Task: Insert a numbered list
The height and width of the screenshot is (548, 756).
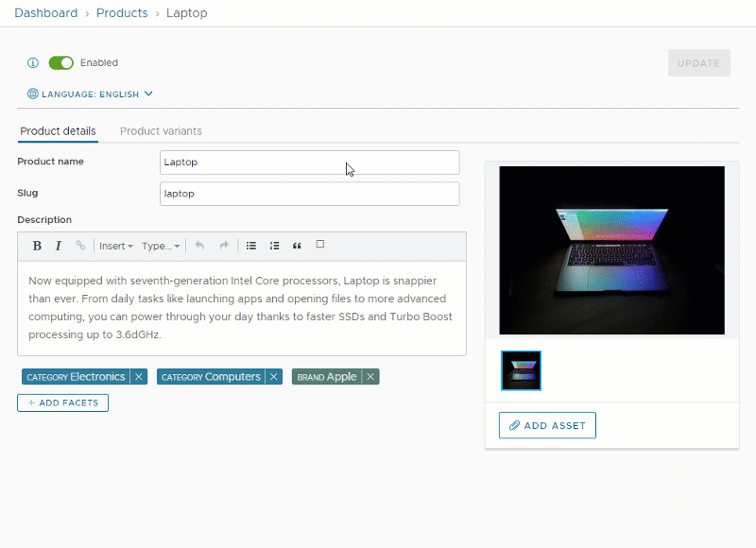Action: [274, 246]
